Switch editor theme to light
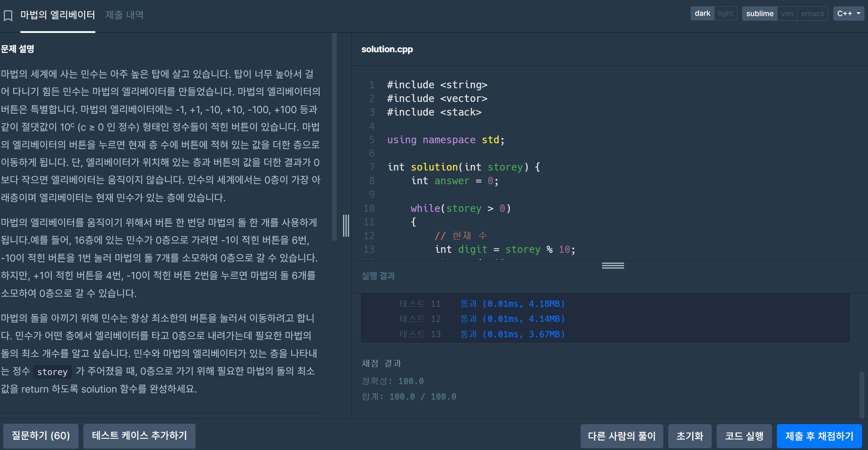This screenshot has width=868, height=450. (x=725, y=14)
